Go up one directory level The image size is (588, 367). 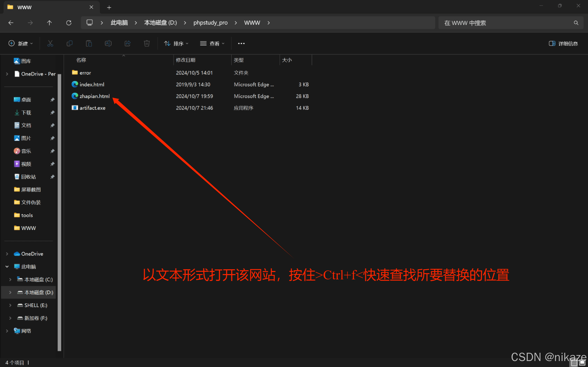click(x=49, y=23)
